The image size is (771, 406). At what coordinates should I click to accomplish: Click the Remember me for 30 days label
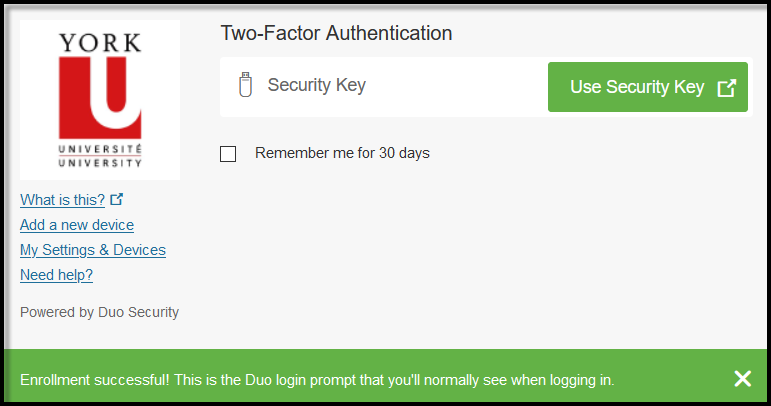342,153
